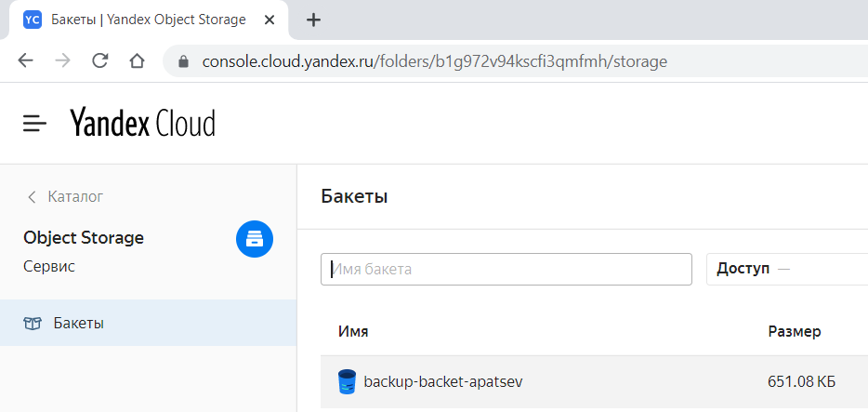Close the Бакеты Yandex Object Storage tab
This screenshot has width=868, height=412.
point(269,20)
